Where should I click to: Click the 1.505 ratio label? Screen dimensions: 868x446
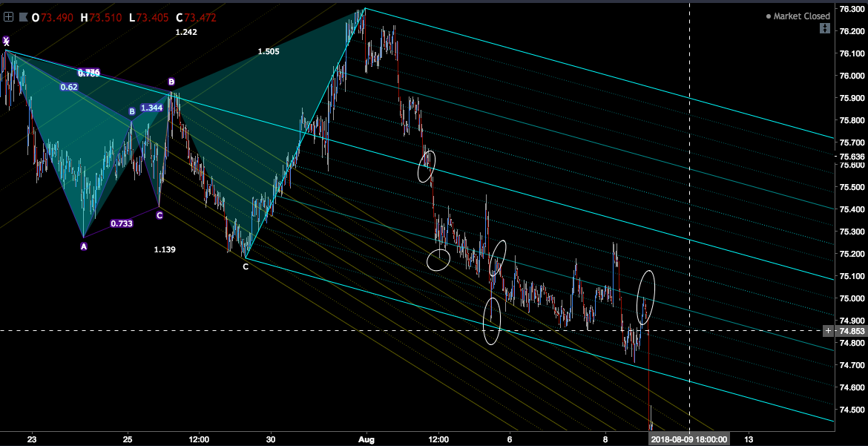(x=269, y=51)
